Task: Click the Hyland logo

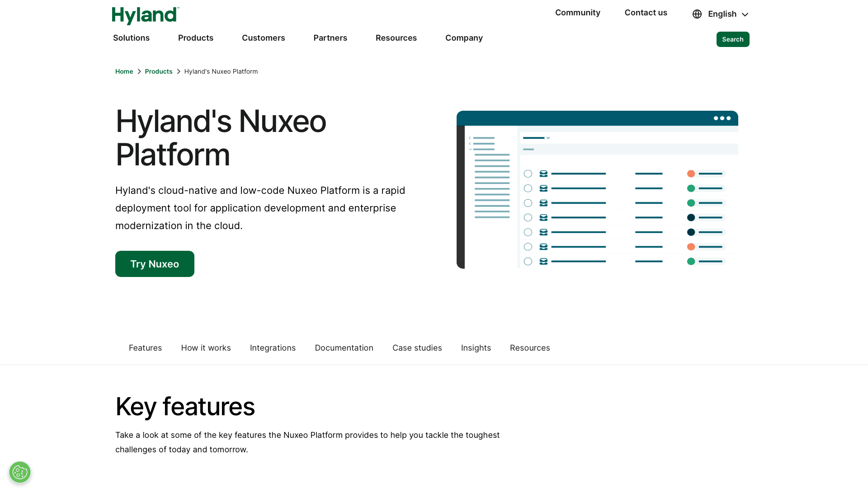Action: click(146, 16)
